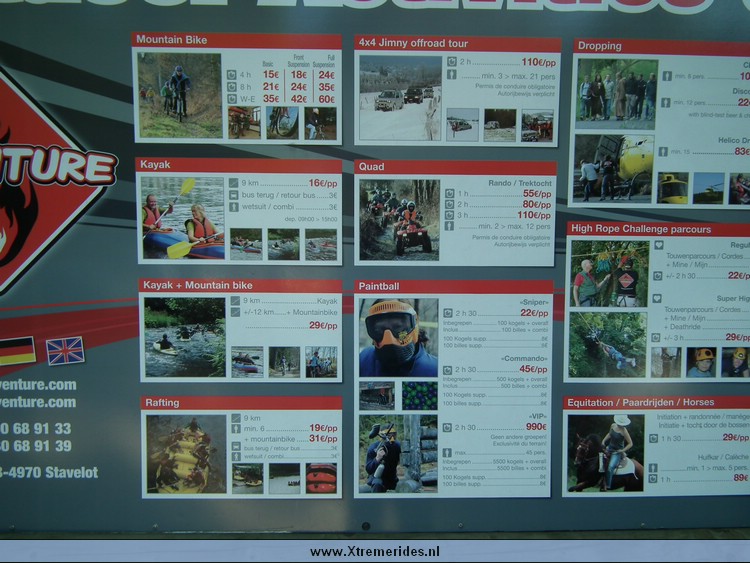Click the 110€/pp Jimny tour price
The width and height of the screenshot is (750, 563).
click(539, 62)
